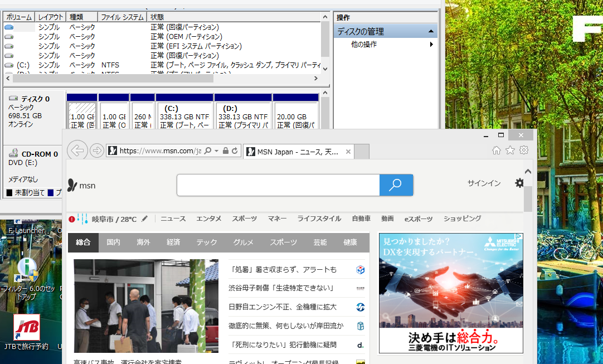
Task: Open ショッピング in MSN navigation
Action: click(x=462, y=219)
